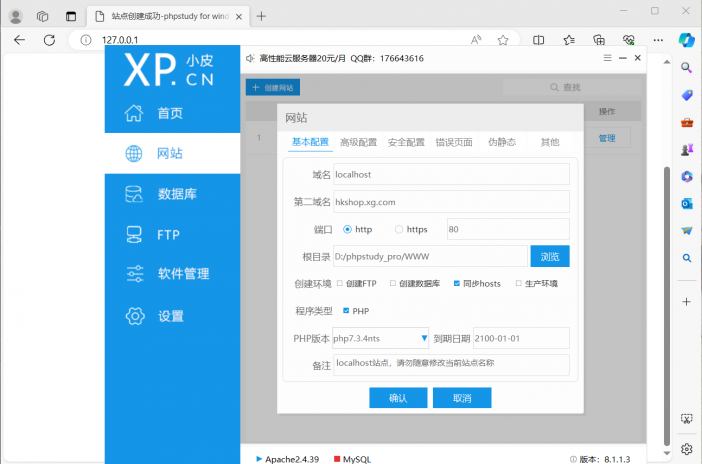This screenshot has height=464, width=702.
Task: Reload the current page
Action: click(x=49, y=40)
